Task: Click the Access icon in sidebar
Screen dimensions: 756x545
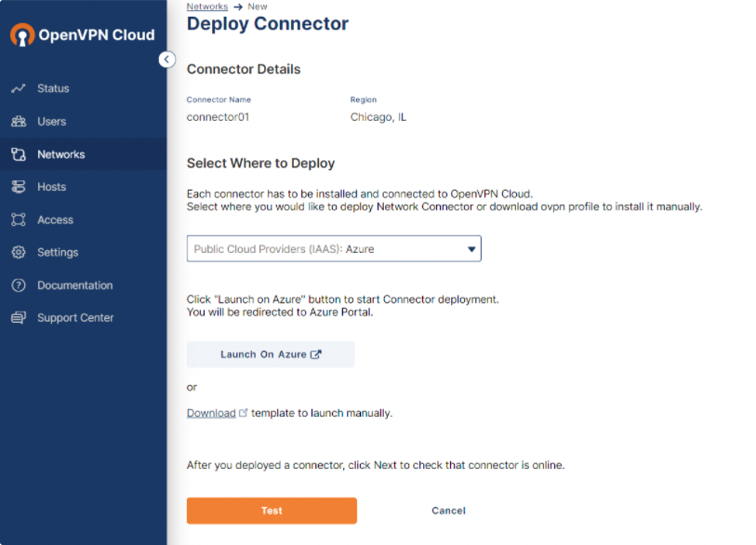Action: click(x=19, y=220)
